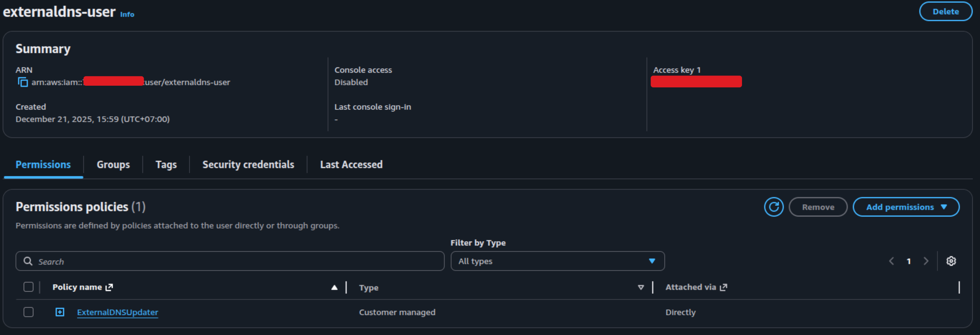Click the Attached via external link icon
980x335 pixels.
click(724, 287)
